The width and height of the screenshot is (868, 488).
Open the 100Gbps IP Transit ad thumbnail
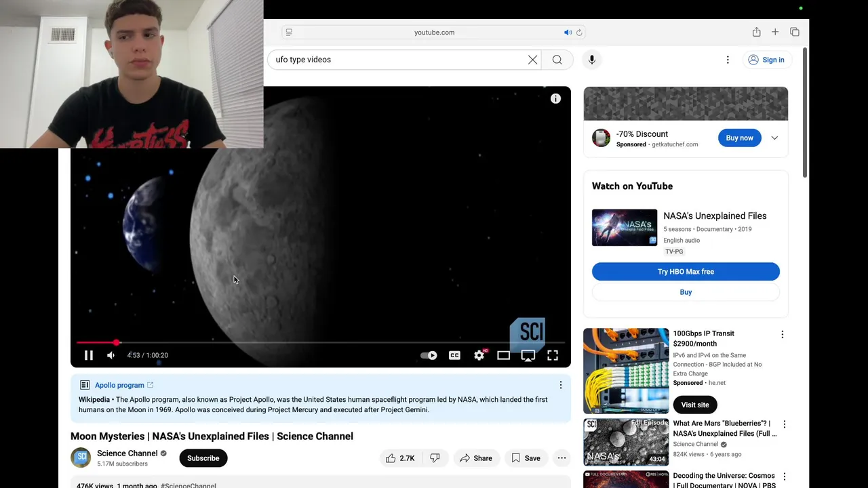pyautogui.click(x=626, y=371)
